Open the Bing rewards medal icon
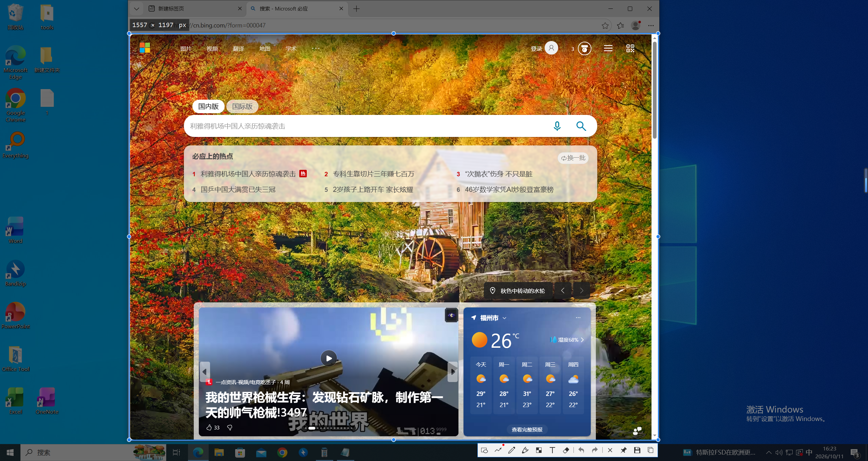This screenshot has height=461, width=868. pyautogui.click(x=584, y=48)
